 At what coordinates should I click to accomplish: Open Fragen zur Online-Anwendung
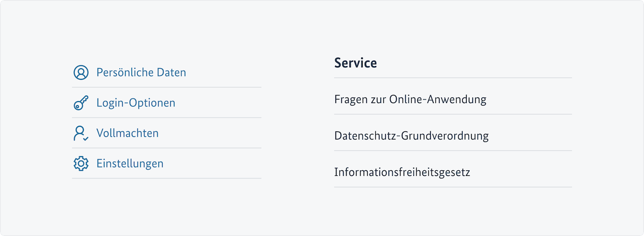tap(410, 100)
